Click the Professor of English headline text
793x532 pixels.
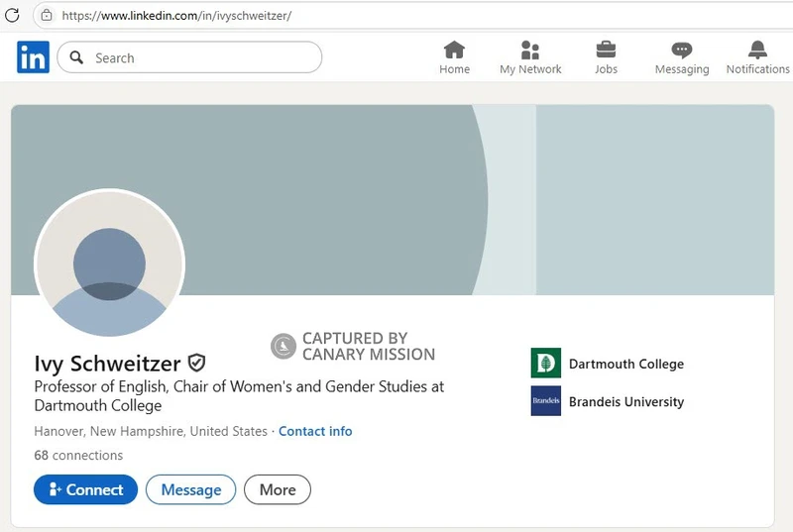(239, 396)
